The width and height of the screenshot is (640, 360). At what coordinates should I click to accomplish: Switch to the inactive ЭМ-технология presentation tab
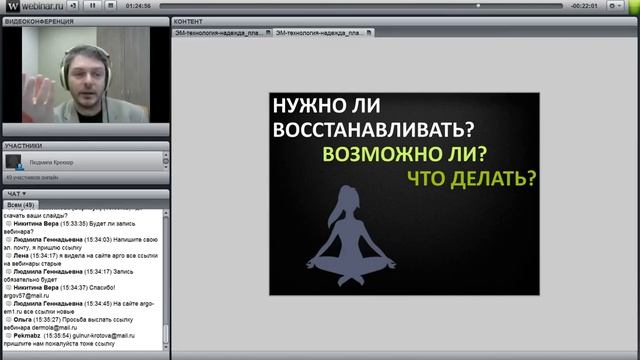coord(222,33)
